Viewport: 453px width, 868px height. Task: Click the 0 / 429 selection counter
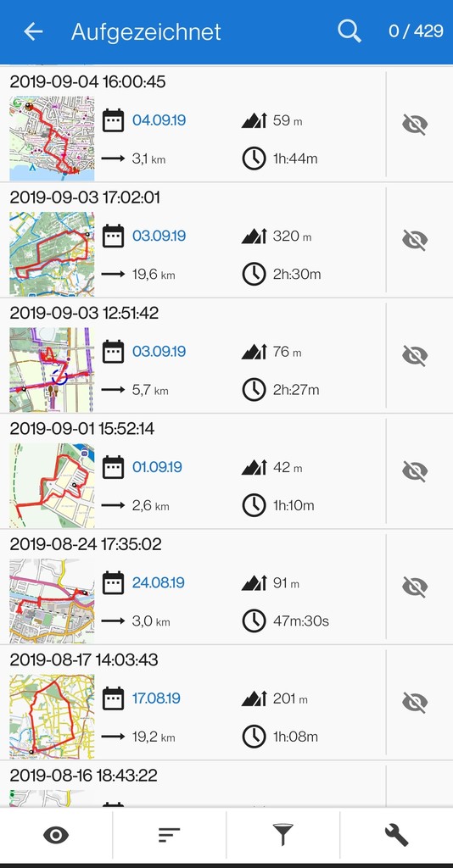tap(416, 31)
